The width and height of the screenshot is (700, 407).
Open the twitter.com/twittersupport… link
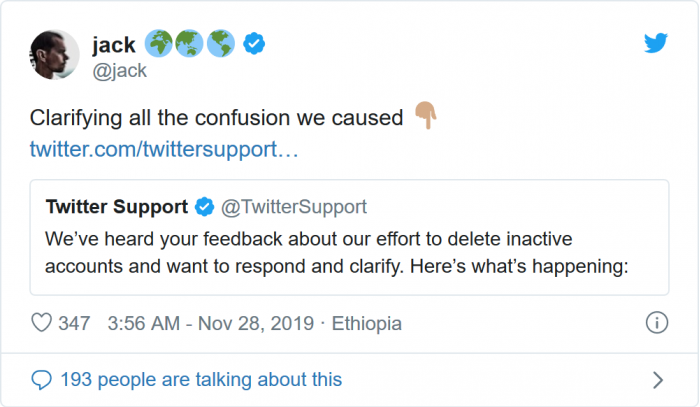tap(164, 150)
